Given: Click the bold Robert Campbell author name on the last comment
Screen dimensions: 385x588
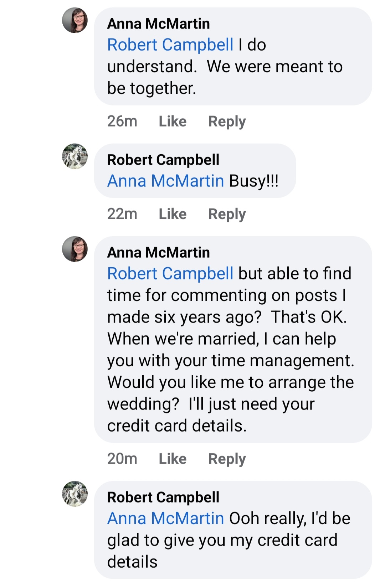Looking at the screenshot, I should pos(163,497).
